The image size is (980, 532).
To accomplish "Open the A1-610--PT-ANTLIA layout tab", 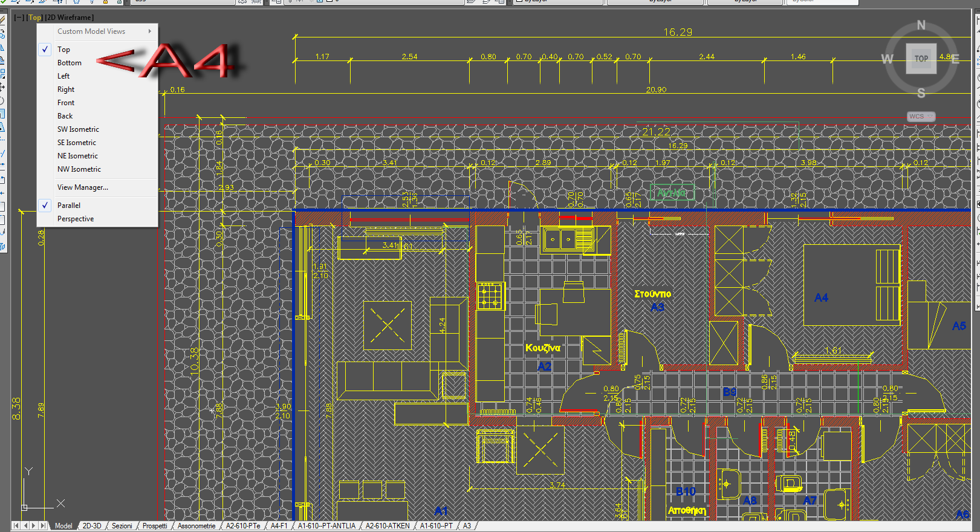I will (326, 526).
